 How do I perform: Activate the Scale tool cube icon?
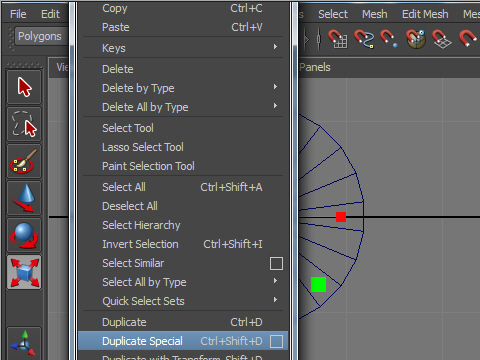pos(24,272)
